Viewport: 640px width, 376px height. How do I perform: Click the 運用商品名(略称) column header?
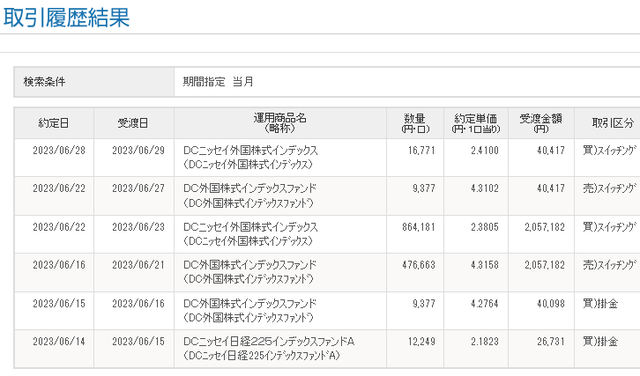(280, 123)
